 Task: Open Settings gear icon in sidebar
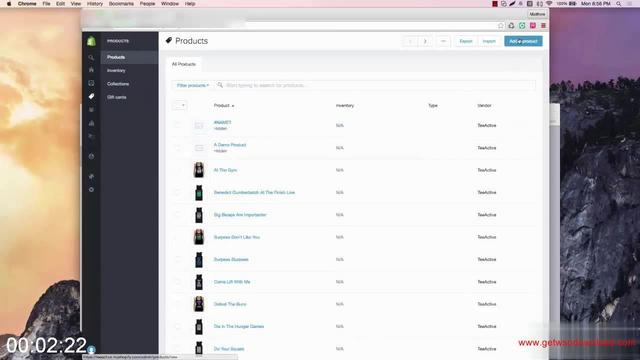pos(91,190)
